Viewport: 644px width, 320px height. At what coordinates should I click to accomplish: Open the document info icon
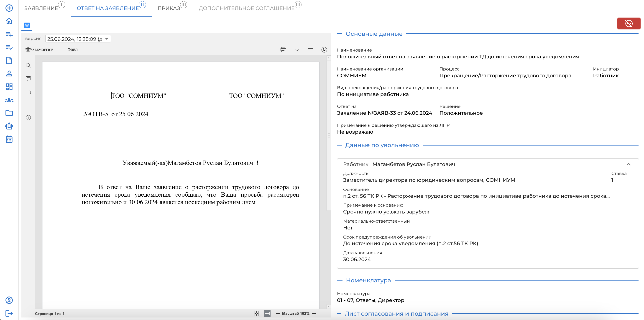click(x=28, y=118)
